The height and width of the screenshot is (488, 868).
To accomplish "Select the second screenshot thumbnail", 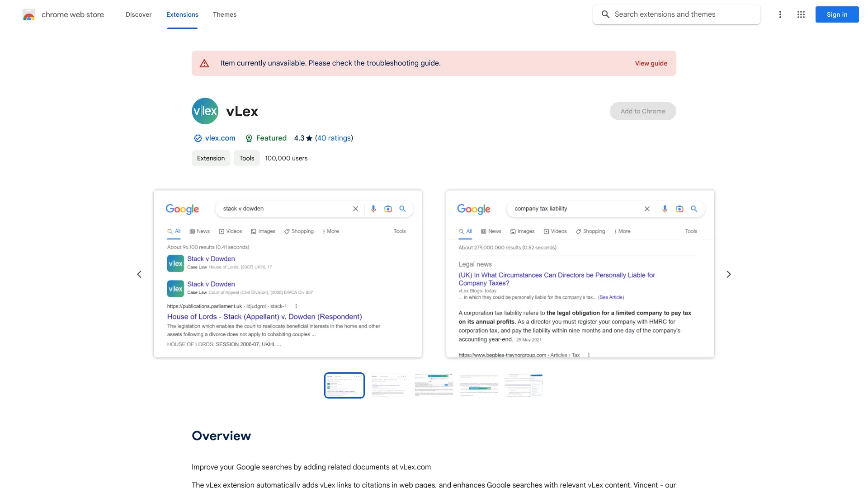I will pos(389,385).
